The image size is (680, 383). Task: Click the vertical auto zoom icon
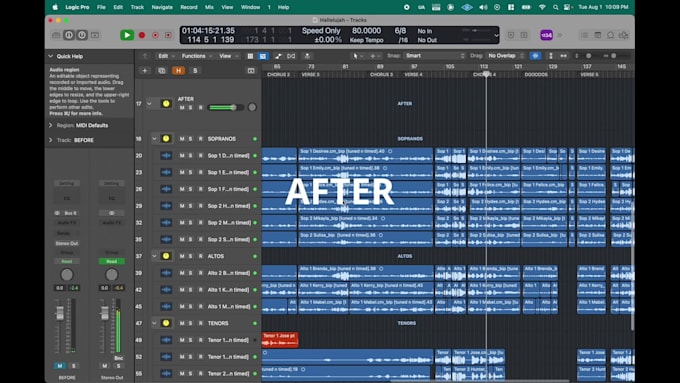pos(551,56)
